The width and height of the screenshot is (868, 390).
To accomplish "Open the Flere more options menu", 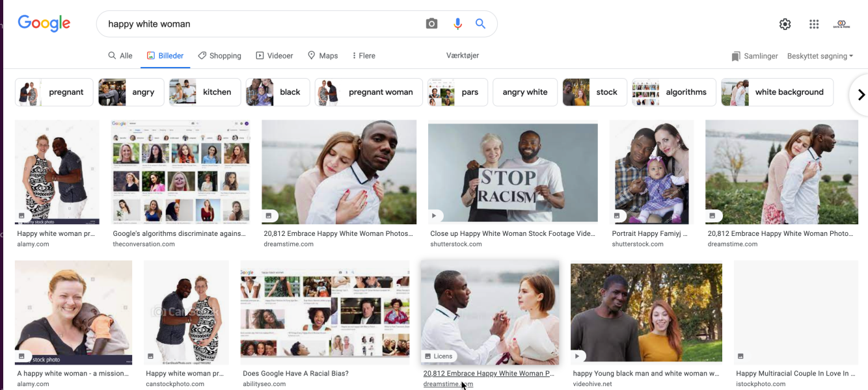I will pyautogui.click(x=364, y=56).
